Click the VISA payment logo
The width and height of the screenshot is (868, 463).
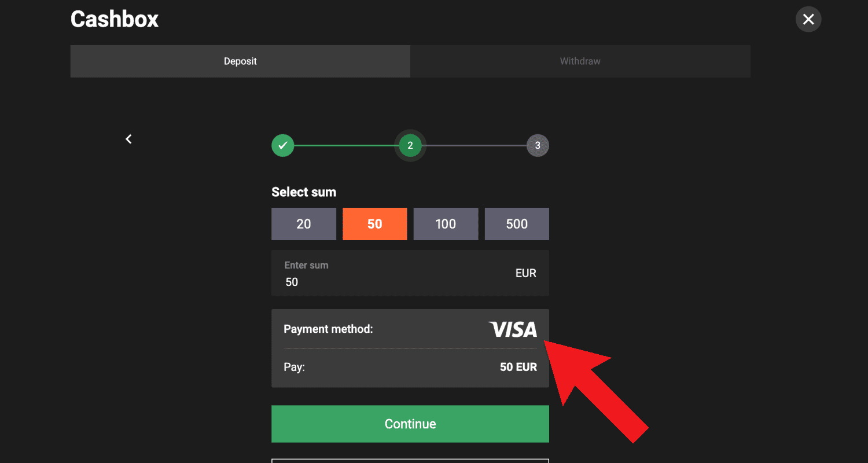(x=513, y=329)
